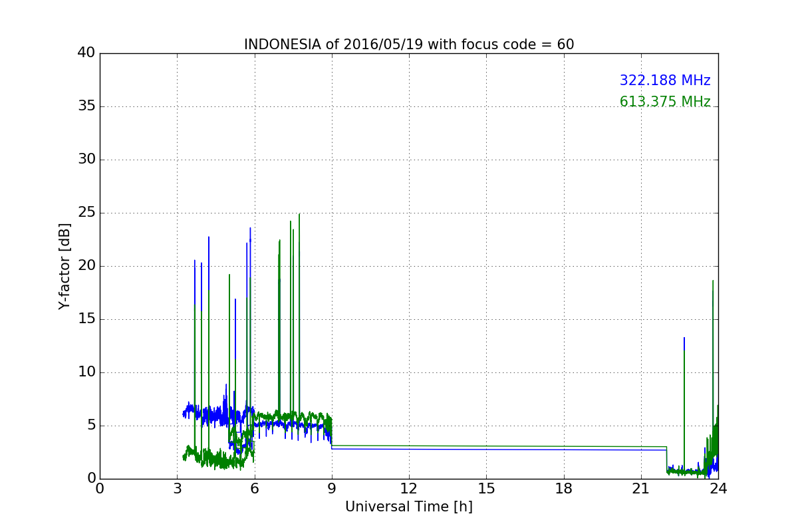This screenshot has height=532, width=798.
Task: Click y-axis tick label 20
Action: [86, 266]
